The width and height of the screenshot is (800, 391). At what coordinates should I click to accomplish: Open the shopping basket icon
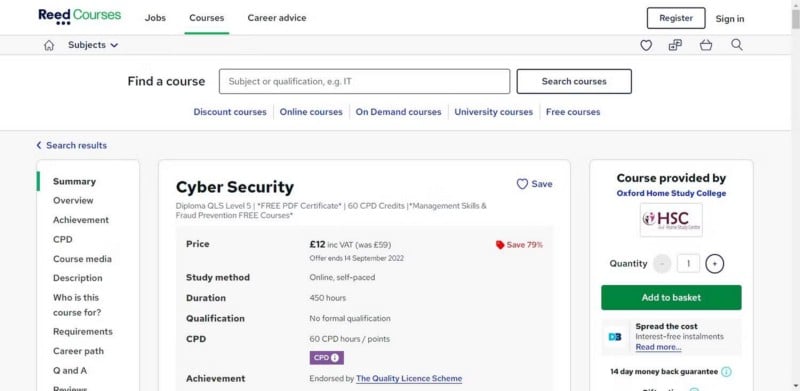pos(706,45)
